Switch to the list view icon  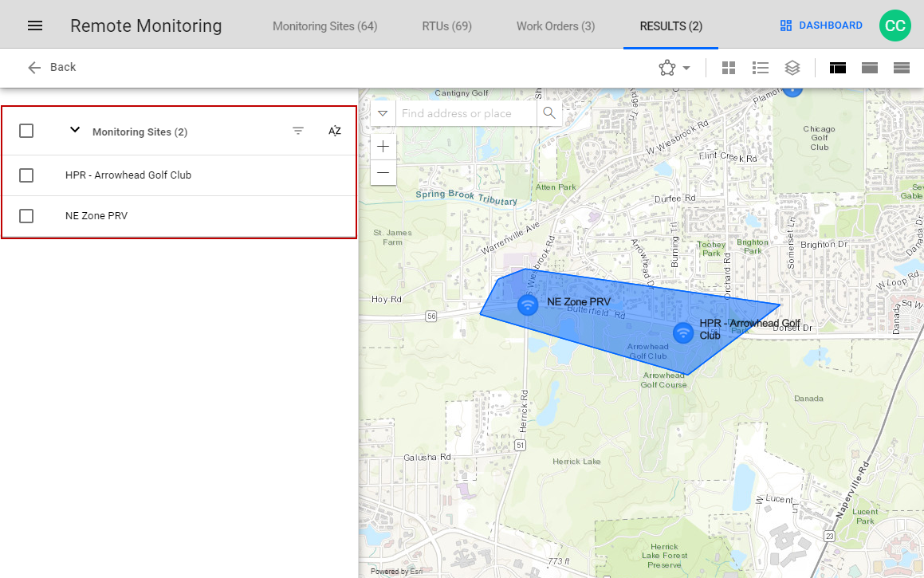coord(761,68)
